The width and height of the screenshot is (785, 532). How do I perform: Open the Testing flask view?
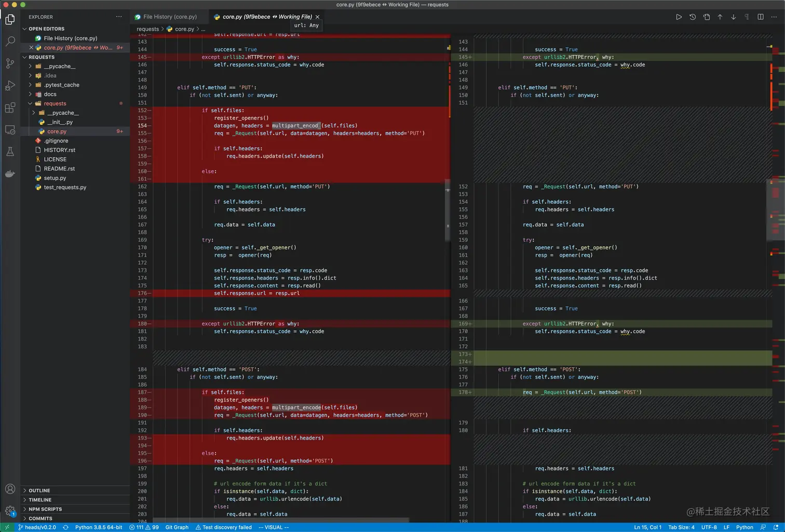tap(10, 152)
